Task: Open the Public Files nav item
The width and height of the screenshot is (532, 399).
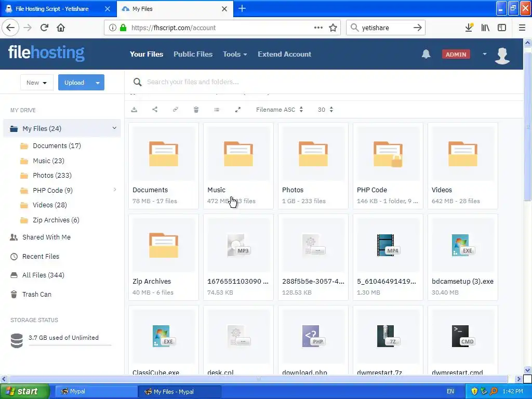Action: (193, 54)
